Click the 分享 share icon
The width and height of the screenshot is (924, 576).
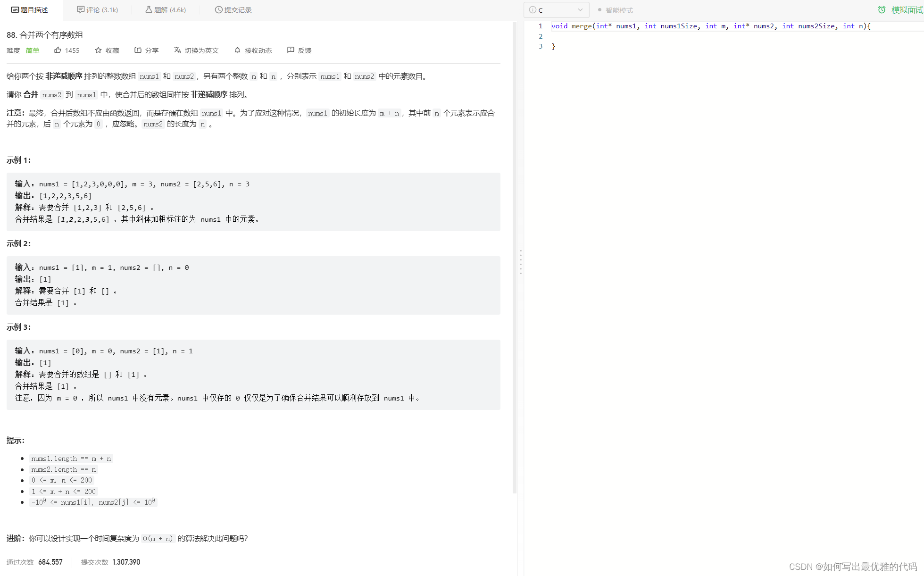coord(138,50)
